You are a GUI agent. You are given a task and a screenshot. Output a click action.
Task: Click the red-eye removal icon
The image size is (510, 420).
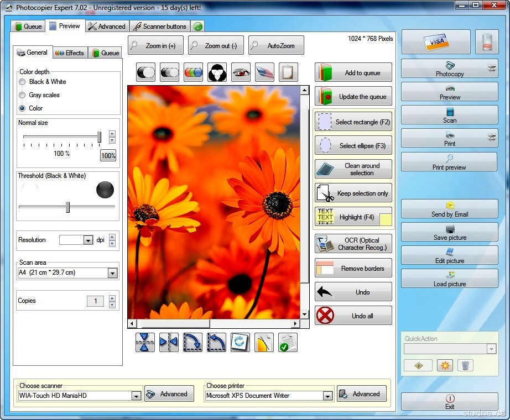(241, 72)
